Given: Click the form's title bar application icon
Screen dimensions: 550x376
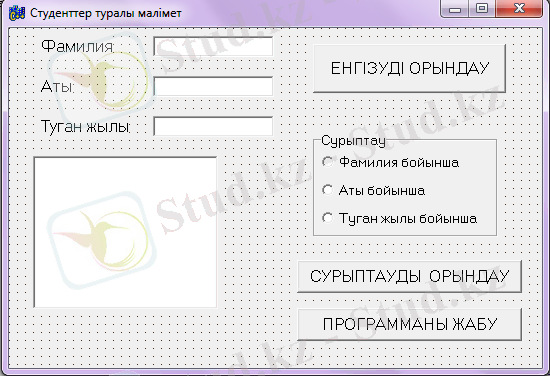Looking at the screenshot, I should (17, 13).
